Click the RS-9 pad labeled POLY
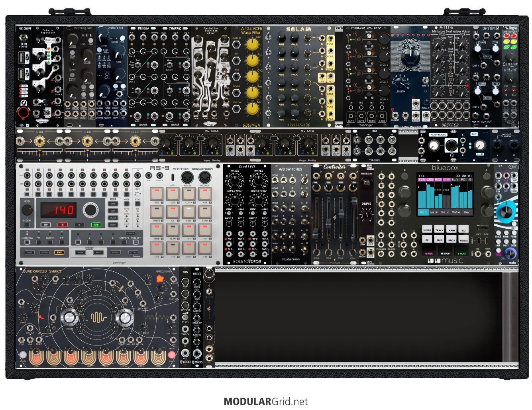 pyautogui.click(x=188, y=212)
